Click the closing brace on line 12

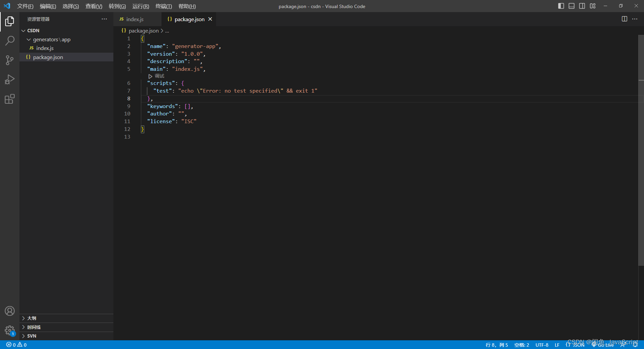[143, 129]
